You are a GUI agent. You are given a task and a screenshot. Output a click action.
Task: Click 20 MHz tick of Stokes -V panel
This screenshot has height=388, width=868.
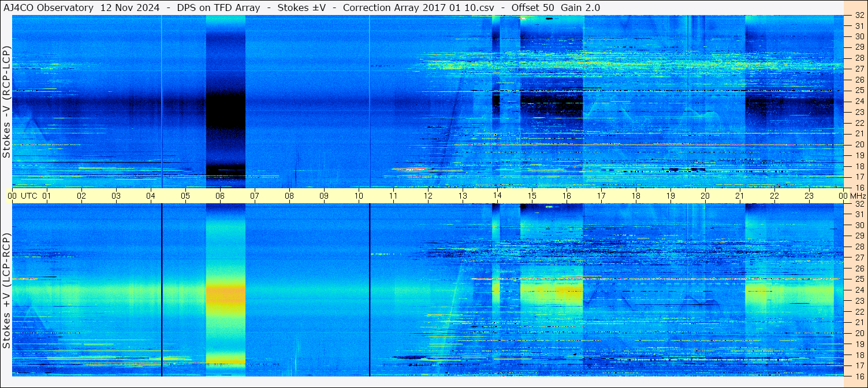pos(859,144)
